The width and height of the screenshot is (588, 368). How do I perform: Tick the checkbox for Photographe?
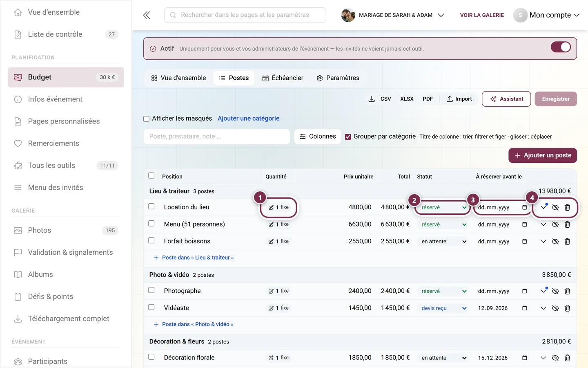[x=151, y=290]
